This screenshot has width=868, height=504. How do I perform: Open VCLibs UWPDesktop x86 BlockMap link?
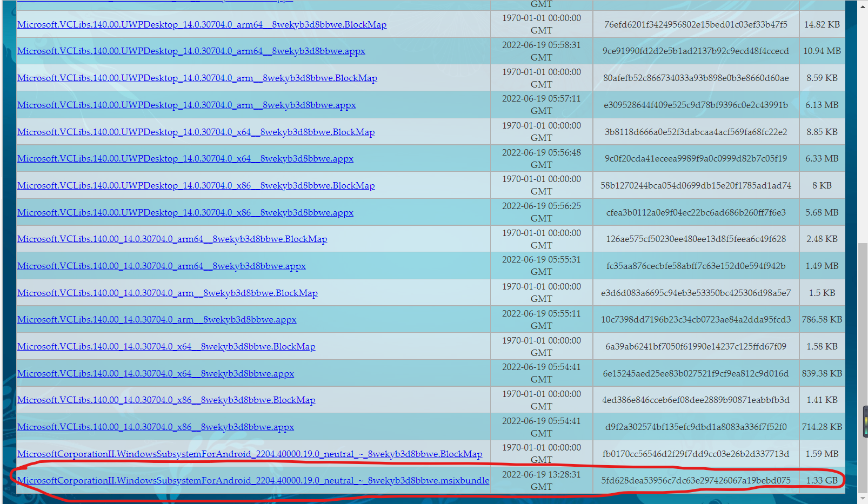pyautogui.click(x=196, y=185)
